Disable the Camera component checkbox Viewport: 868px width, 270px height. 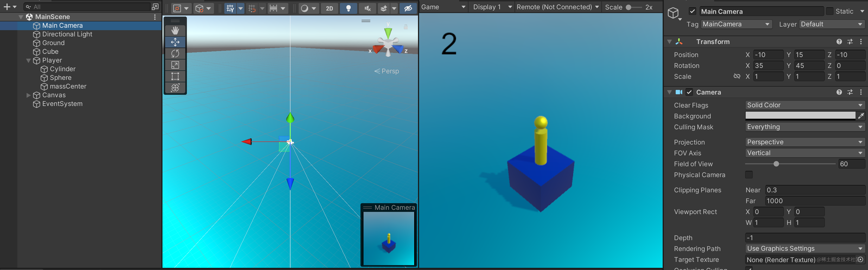[689, 92]
